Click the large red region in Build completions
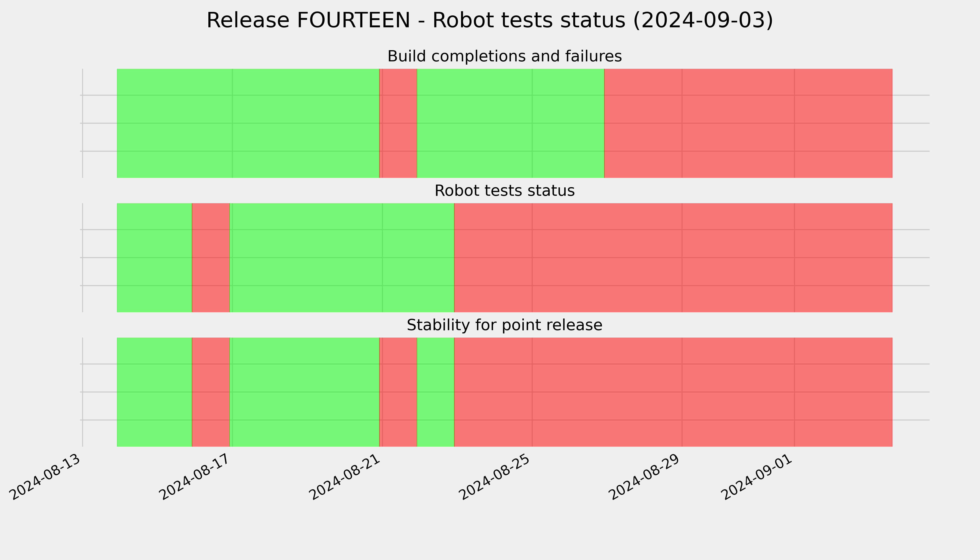This screenshot has width=980, height=560. tap(748, 123)
